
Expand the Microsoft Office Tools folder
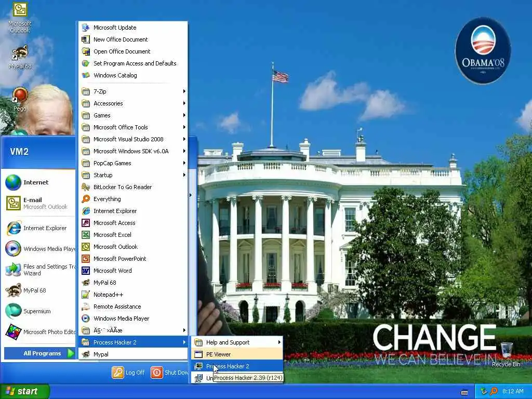134,127
